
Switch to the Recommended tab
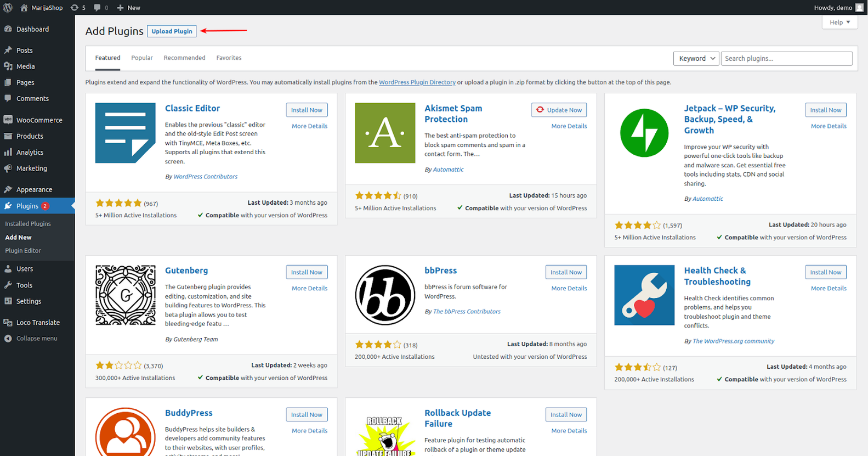click(x=184, y=58)
